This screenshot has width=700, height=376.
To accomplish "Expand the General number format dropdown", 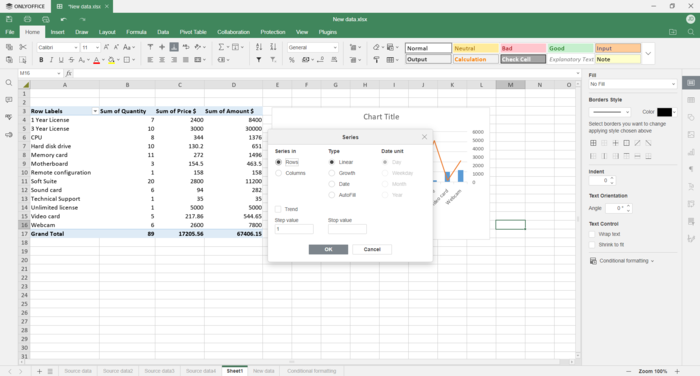I will [312, 47].
